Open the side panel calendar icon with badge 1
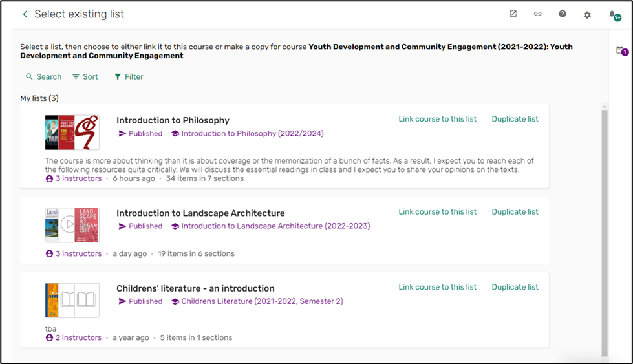Screen dimensions: 633x364 622,51
